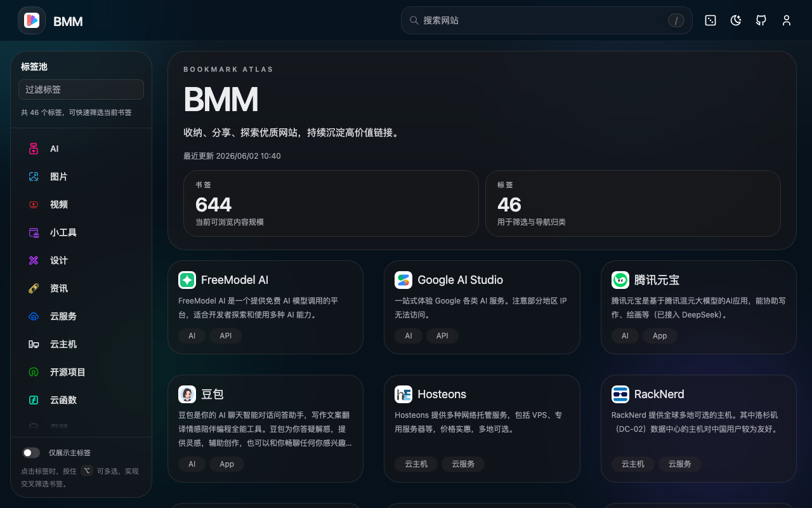Focus the 过滤标签 filter input

(81, 90)
